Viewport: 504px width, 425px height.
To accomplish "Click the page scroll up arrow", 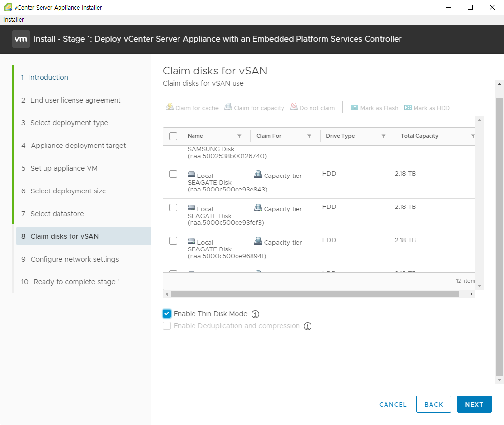I will (499, 84).
